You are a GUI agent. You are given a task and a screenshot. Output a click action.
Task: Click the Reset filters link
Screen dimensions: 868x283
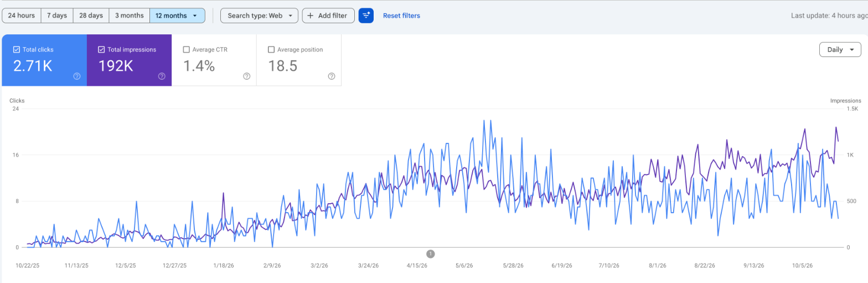(x=401, y=16)
